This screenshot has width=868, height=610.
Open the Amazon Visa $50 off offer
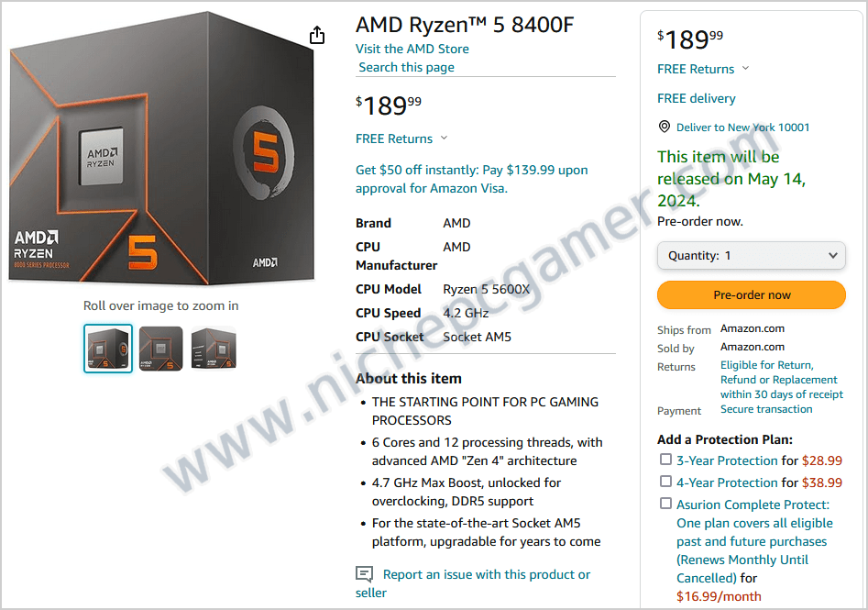click(472, 179)
